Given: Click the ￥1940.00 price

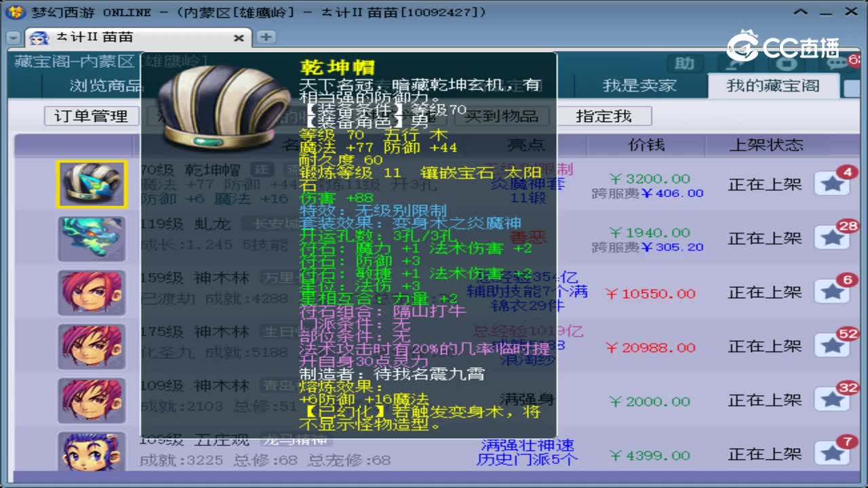Looking at the screenshot, I should (x=649, y=232).
